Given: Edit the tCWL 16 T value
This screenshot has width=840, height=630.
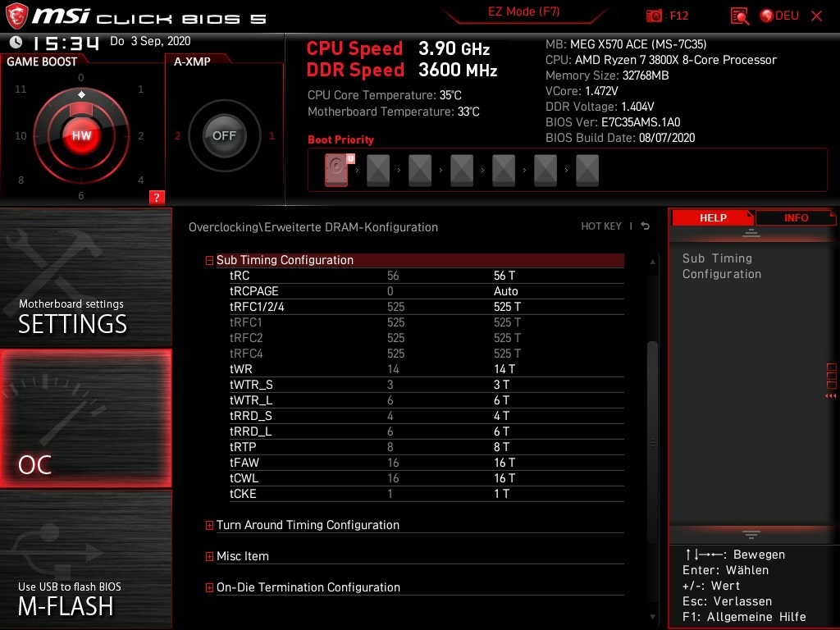Looking at the screenshot, I should 504,478.
